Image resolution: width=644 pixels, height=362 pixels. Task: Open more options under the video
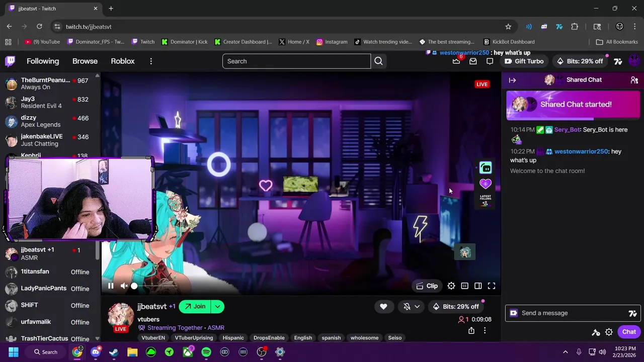point(485,331)
